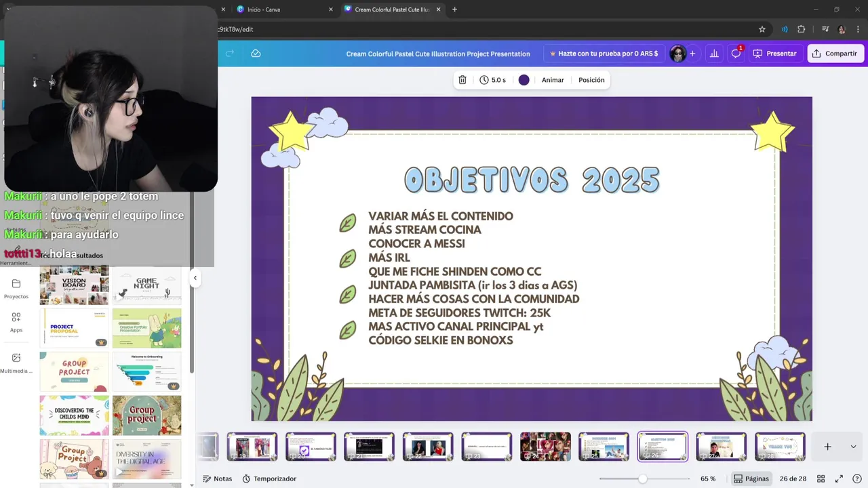Bookmark this page with the star icon
Image resolution: width=868 pixels, height=488 pixels.
[x=762, y=29]
